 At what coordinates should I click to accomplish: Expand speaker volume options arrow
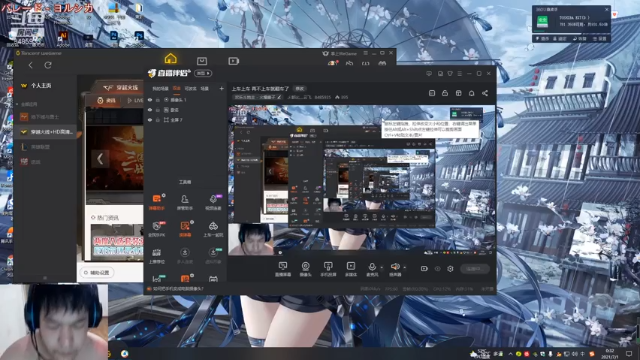point(404,268)
